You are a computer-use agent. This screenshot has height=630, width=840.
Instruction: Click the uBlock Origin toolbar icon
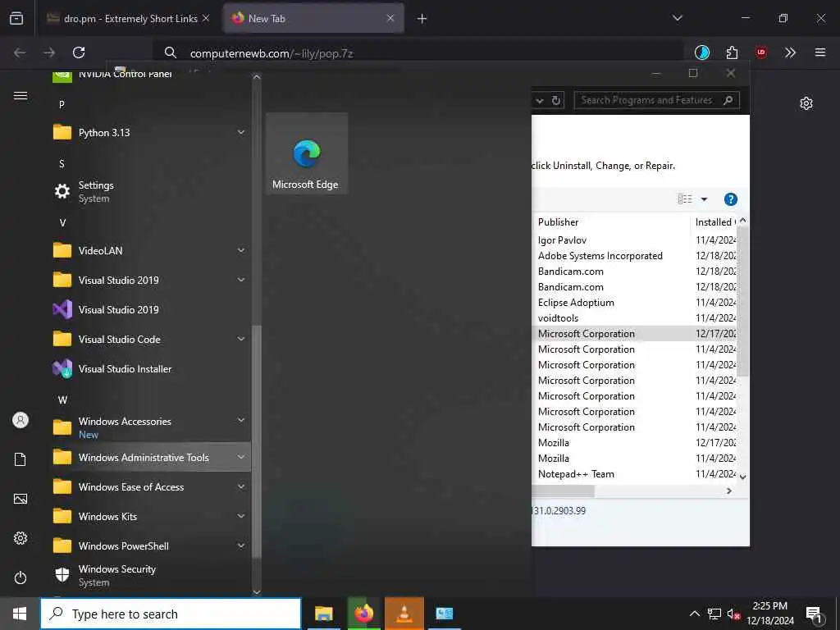point(761,52)
